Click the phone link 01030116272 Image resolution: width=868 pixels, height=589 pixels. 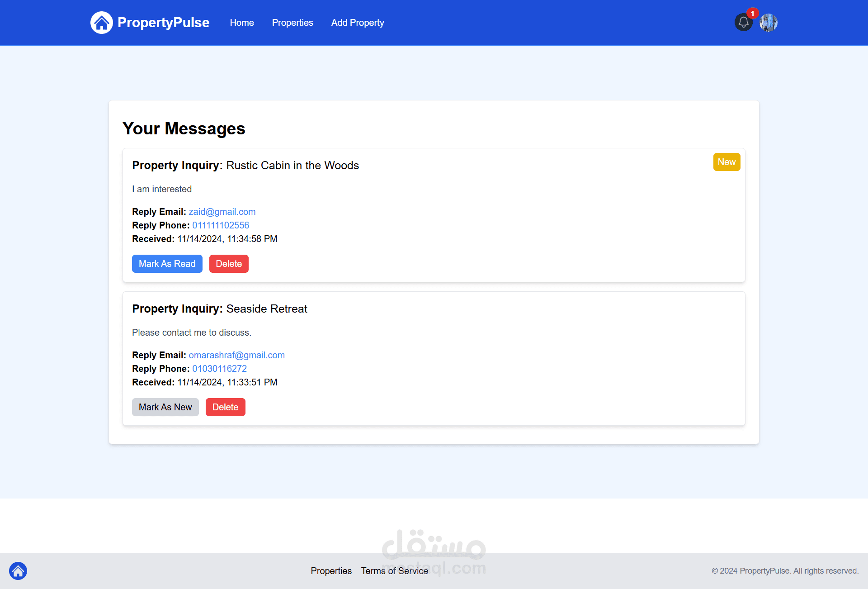pyautogui.click(x=219, y=369)
